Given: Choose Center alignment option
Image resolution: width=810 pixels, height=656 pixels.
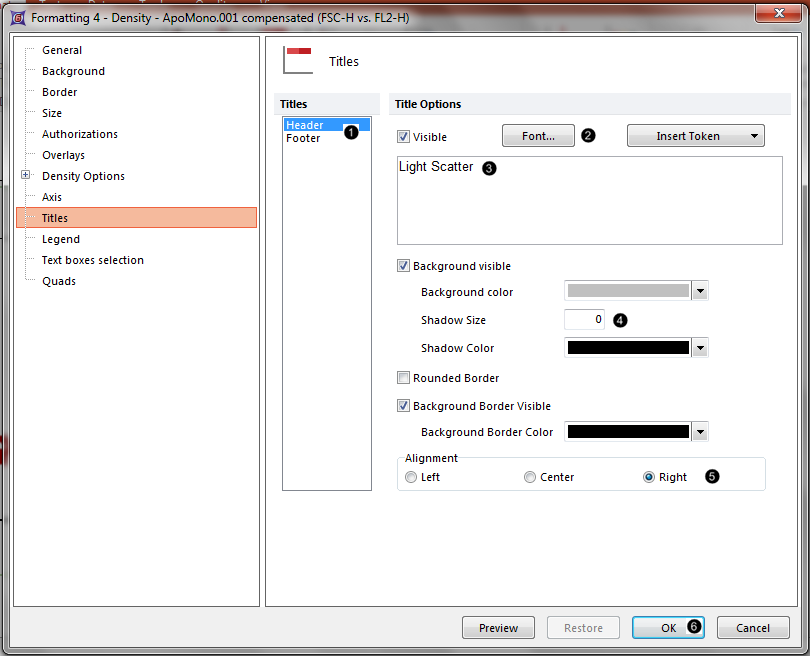Looking at the screenshot, I should click(x=530, y=478).
